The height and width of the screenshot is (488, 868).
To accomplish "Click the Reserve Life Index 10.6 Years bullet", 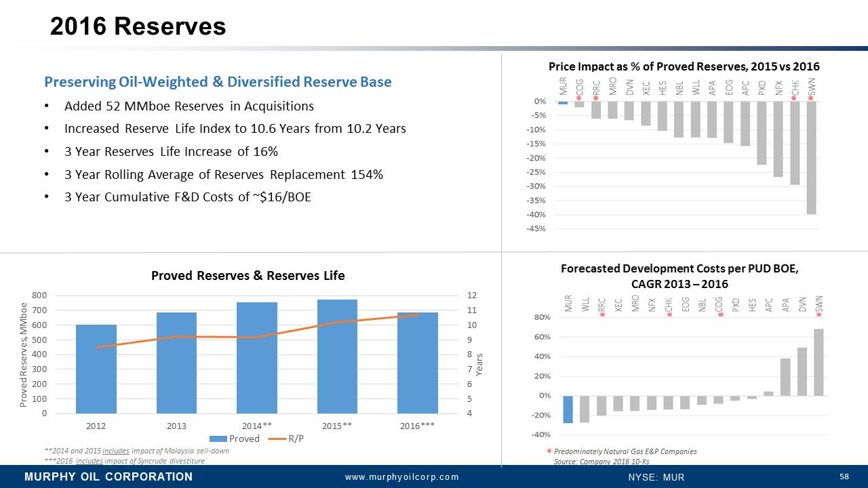I will (235, 129).
